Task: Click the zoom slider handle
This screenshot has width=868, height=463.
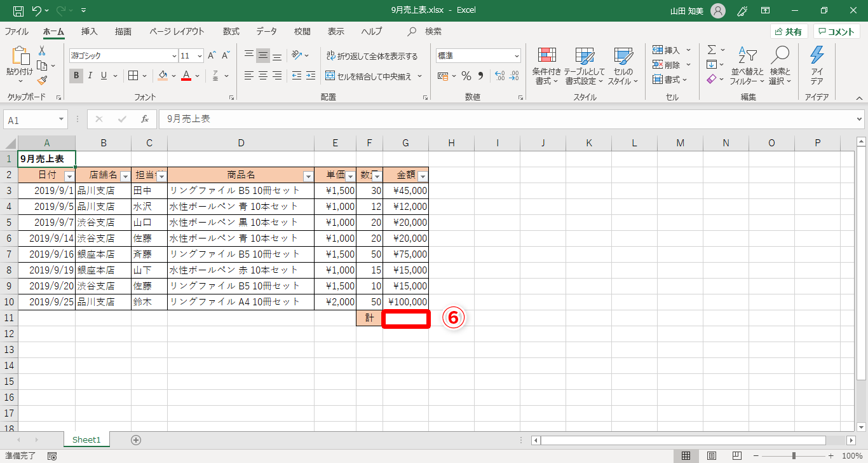Action: 794,456
